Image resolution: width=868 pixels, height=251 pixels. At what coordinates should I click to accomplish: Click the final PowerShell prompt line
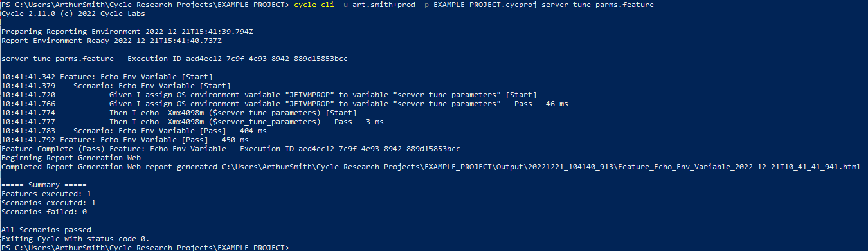coord(145,247)
